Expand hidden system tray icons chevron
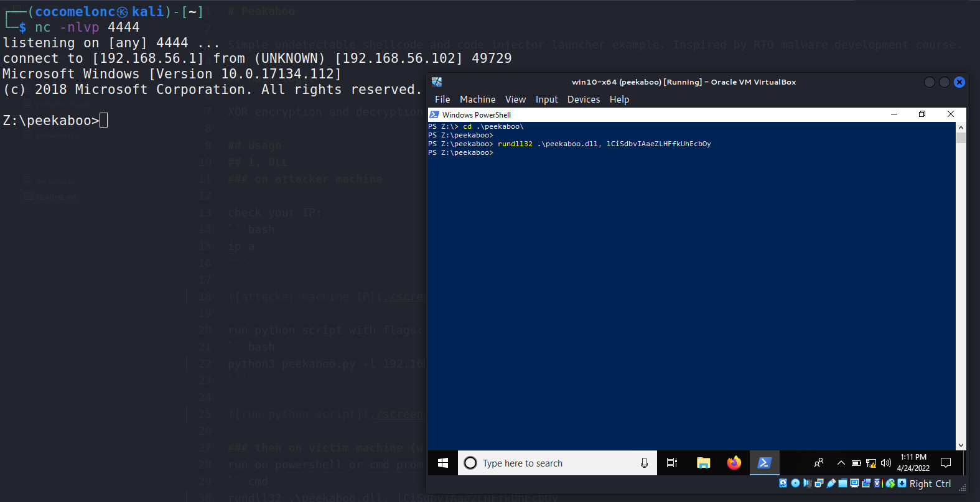Viewport: 980px width, 502px height. coord(841,463)
